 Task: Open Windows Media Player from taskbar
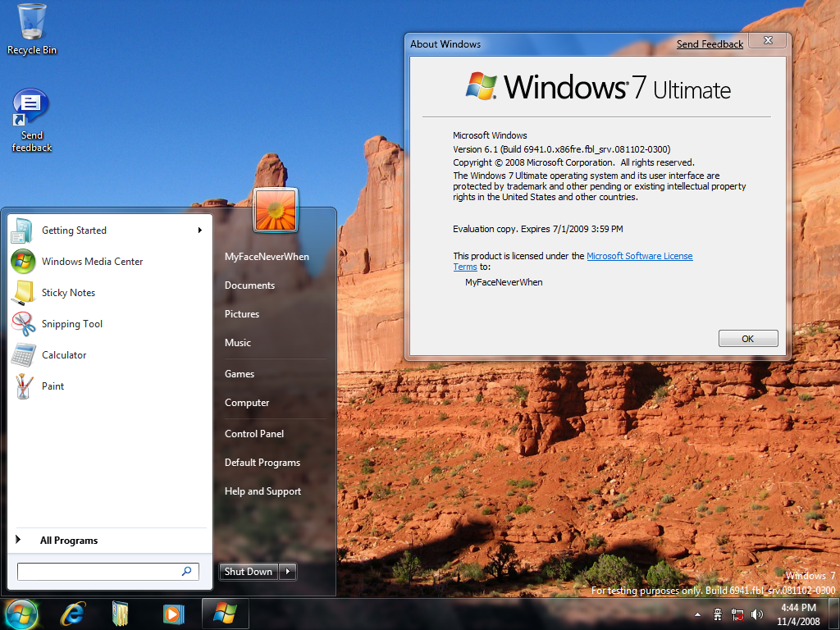point(173,614)
